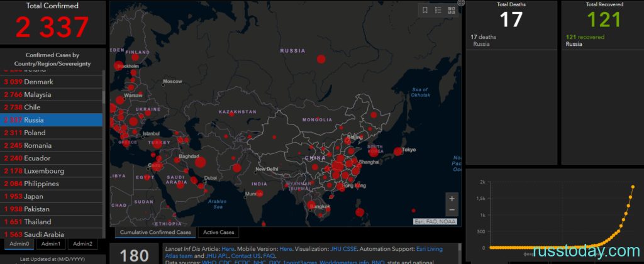The width and height of the screenshot is (644, 264).
Task: Select Chile in the country list
Action: (51, 107)
